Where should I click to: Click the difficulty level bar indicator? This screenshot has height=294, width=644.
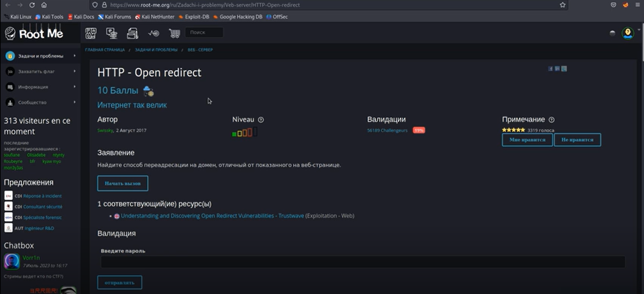[245, 132]
